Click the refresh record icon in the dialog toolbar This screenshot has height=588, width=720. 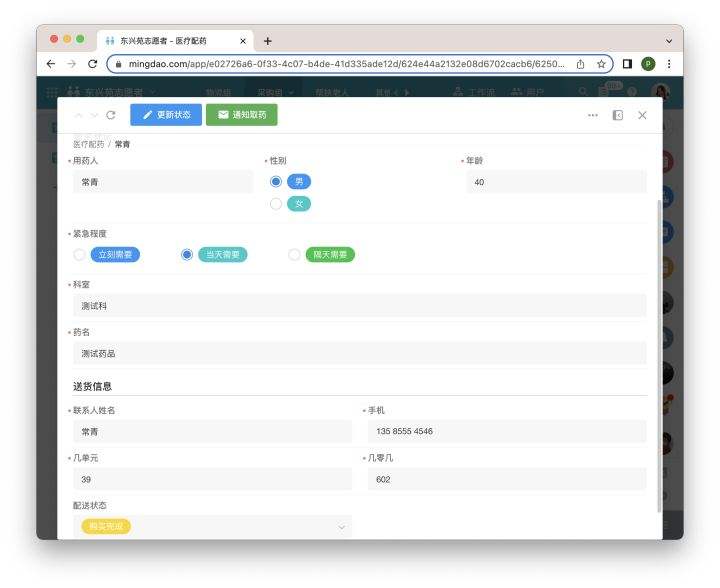110,115
